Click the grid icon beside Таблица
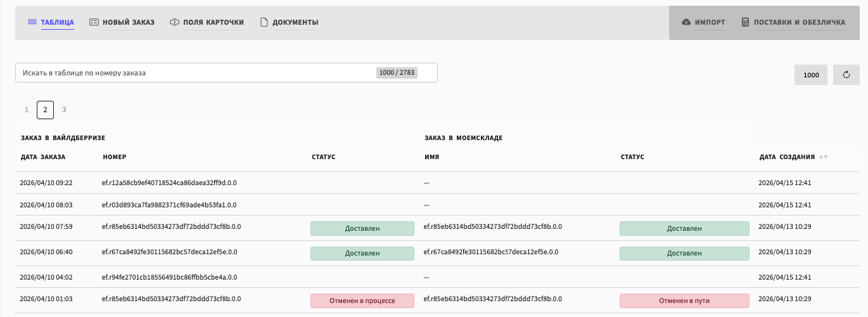868x317 pixels. coord(32,22)
